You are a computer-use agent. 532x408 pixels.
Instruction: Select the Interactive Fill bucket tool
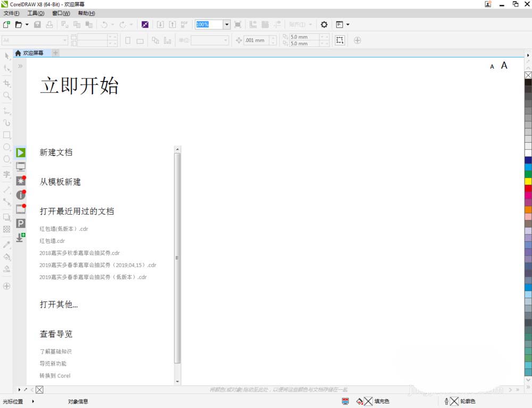[x=7, y=257]
